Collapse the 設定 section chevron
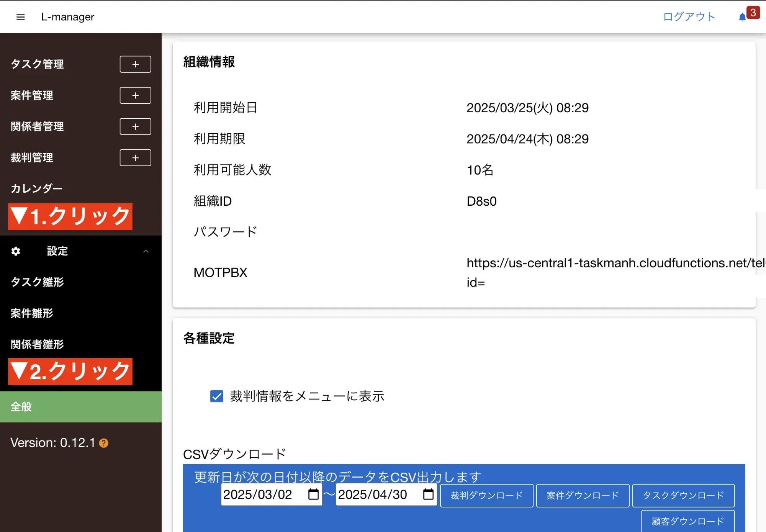 [146, 251]
